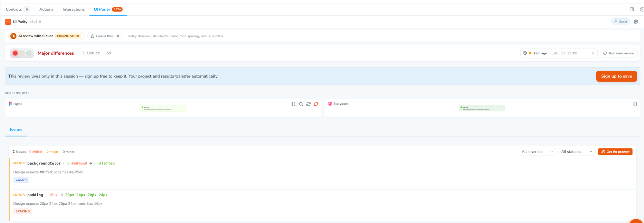The height and width of the screenshot is (223, 644).
Task: View Figma JSON with the braces icon
Action: coord(293,104)
